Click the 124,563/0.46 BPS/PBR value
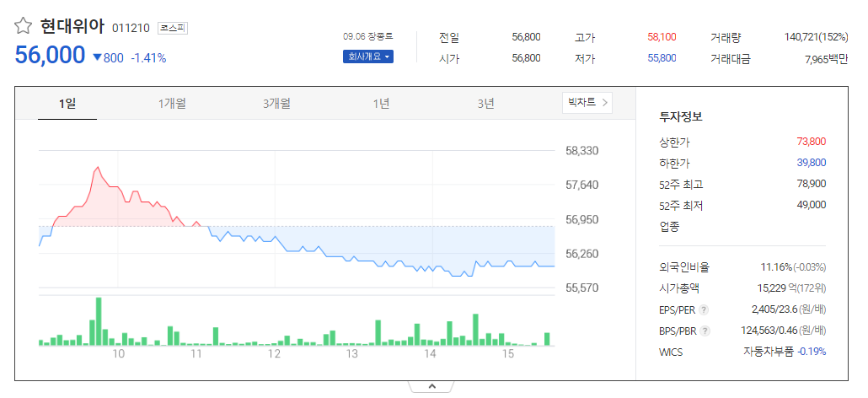 click(769, 331)
